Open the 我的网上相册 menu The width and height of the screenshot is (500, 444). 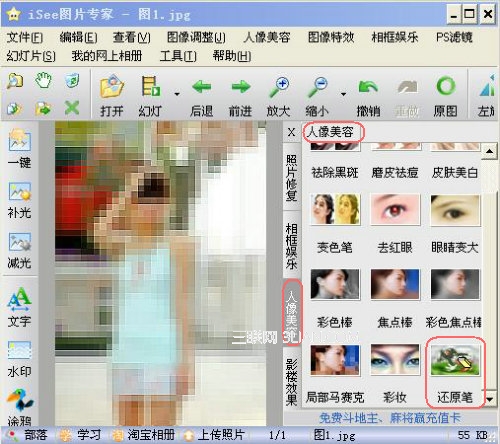coord(107,56)
